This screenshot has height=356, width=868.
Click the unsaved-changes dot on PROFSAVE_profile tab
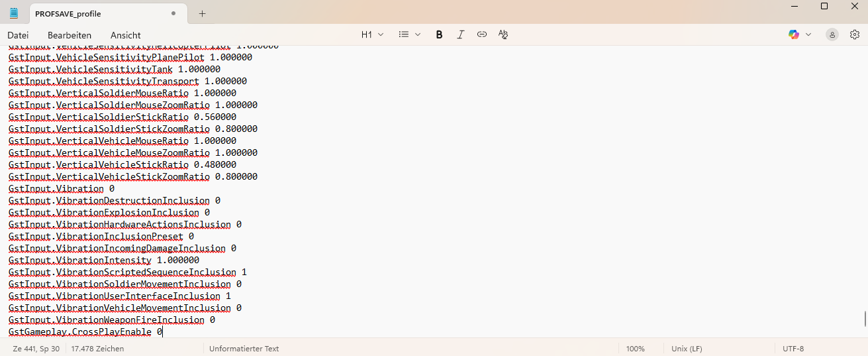pyautogui.click(x=173, y=13)
